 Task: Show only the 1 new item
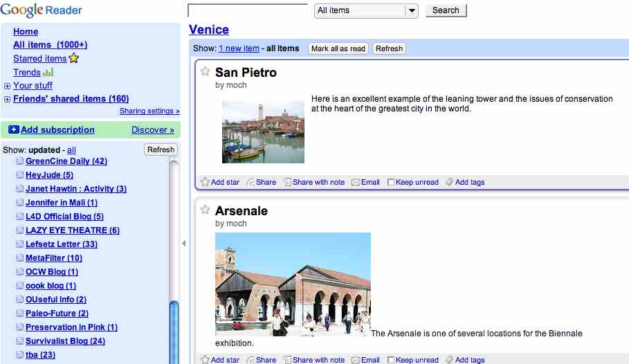(x=239, y=48)
